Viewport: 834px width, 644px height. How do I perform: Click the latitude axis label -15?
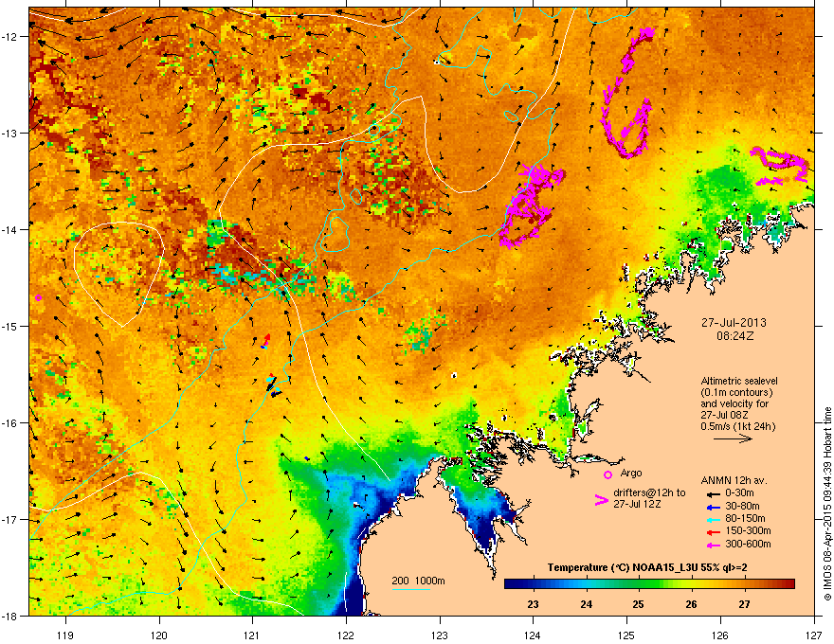pyautogui.click(x=10, y=326)
